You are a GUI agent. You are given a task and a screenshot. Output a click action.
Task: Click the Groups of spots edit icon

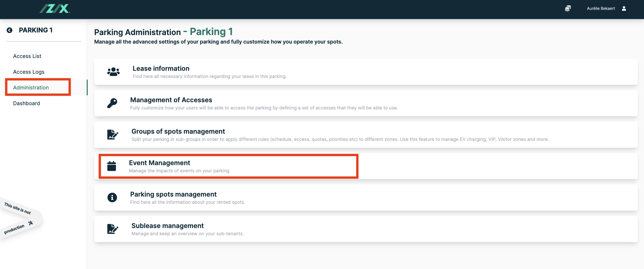pos(113,135)
